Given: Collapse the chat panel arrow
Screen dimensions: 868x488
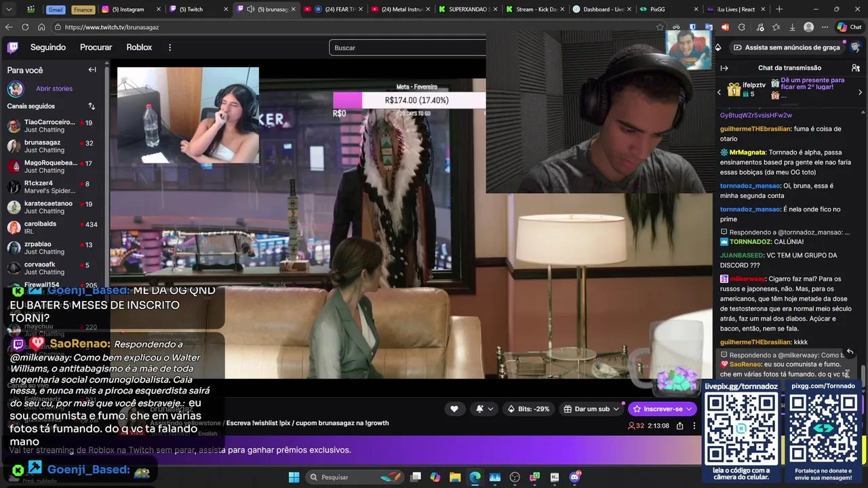Looking at the screenshot, I should point(724,68).
